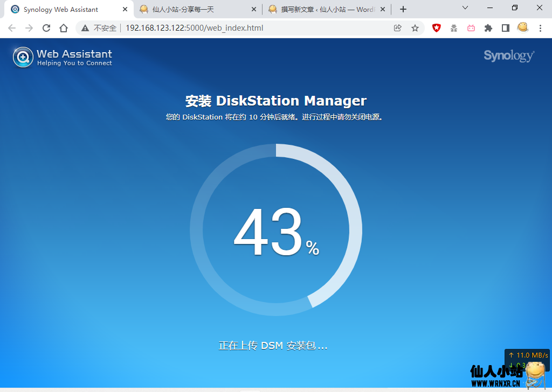The image size is (552, 392).
Task: Click the pink TV bilibili extension icon
Action: [x=471, y=28]
